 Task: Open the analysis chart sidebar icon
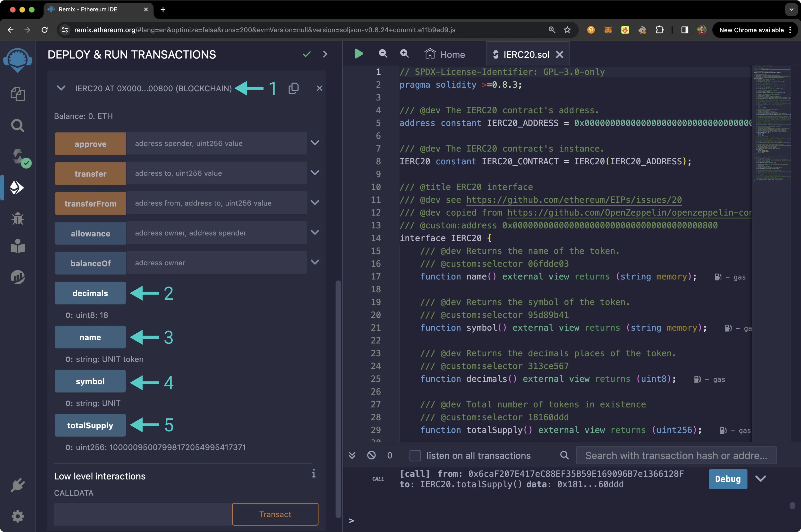[18, 277]
